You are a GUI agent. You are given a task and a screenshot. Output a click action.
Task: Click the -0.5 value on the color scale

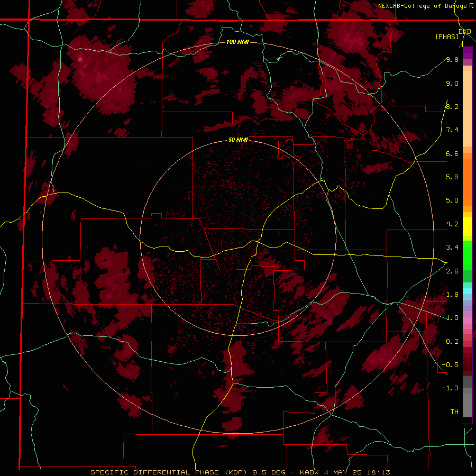coord(450,365)
